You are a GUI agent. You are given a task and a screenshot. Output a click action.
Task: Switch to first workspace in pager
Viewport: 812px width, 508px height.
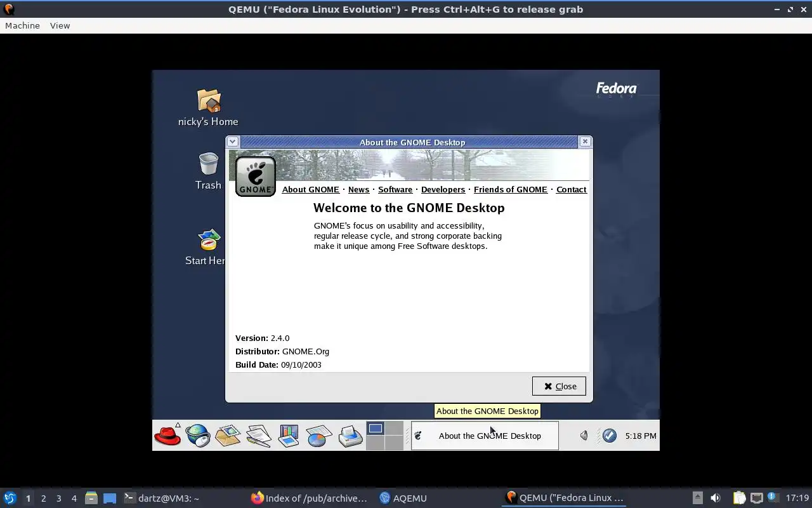click(x=376, y=429)
